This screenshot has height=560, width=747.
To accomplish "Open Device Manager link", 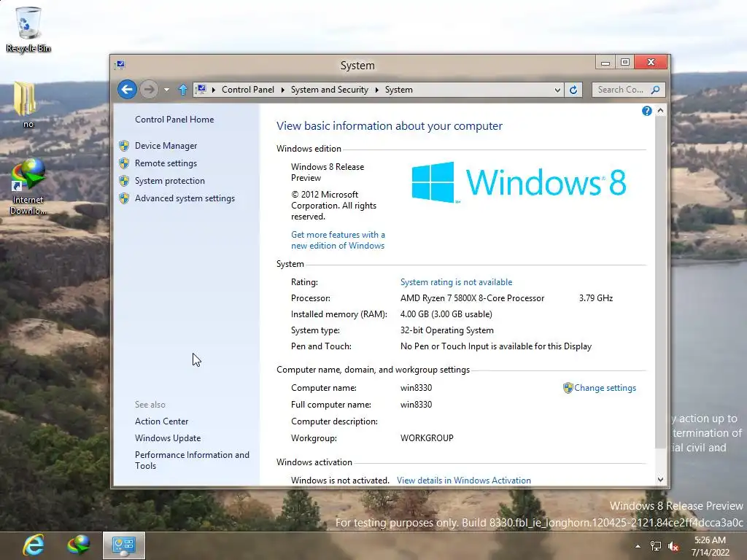I will [x=166, y=146].
